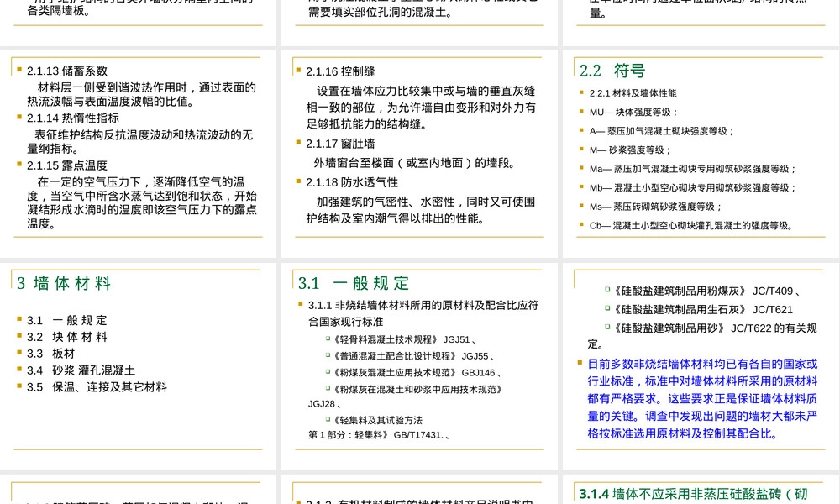Click the contents entry 3.2 块体材料
This screenshot has width=840, height=504.
point(67,337)
